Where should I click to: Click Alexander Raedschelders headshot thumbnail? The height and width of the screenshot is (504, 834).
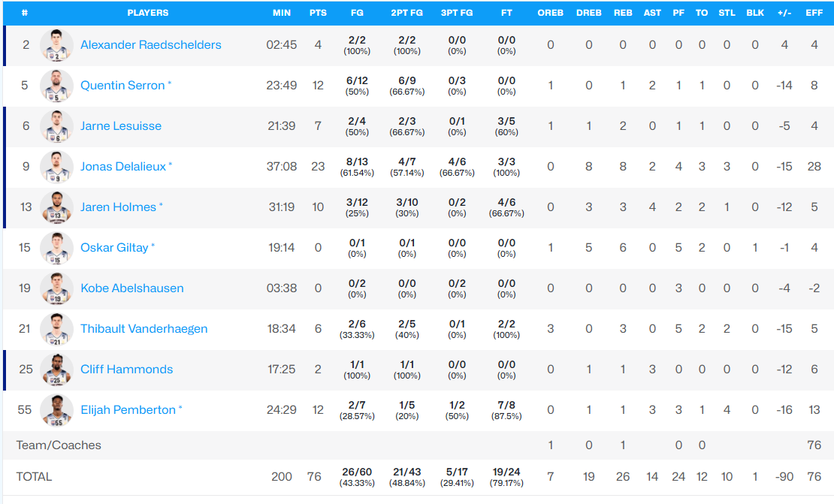56,45
